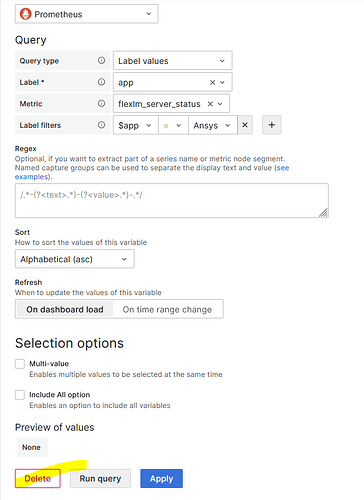Click the info icon beside Label
Image resolution: width=364 pixels, height=500 pixels.
click(101, 82)
